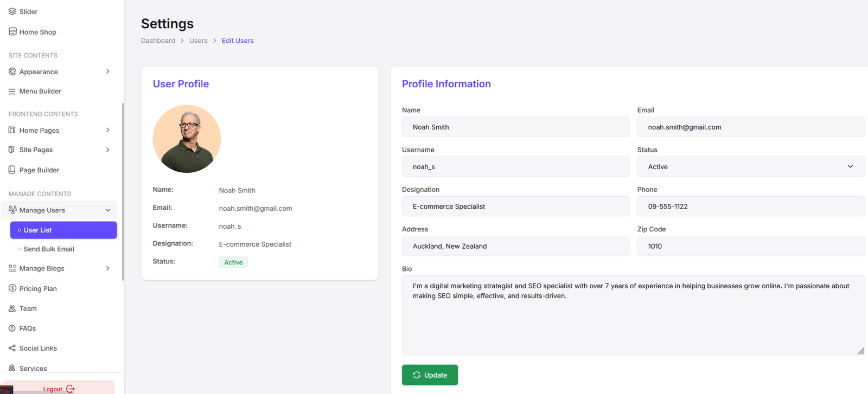Expand the Manage Blogs submenu chevron
Viewport: 868px width, 394px height.
(108, 268)
